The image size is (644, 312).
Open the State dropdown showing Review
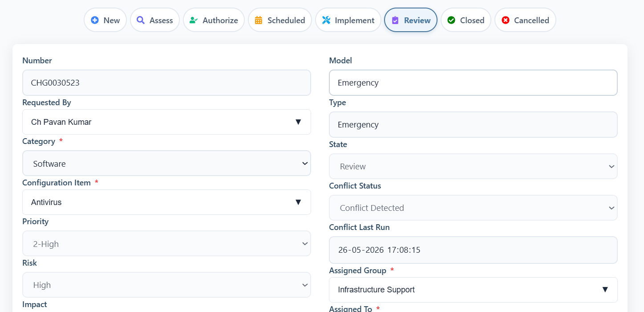point(473,166)
